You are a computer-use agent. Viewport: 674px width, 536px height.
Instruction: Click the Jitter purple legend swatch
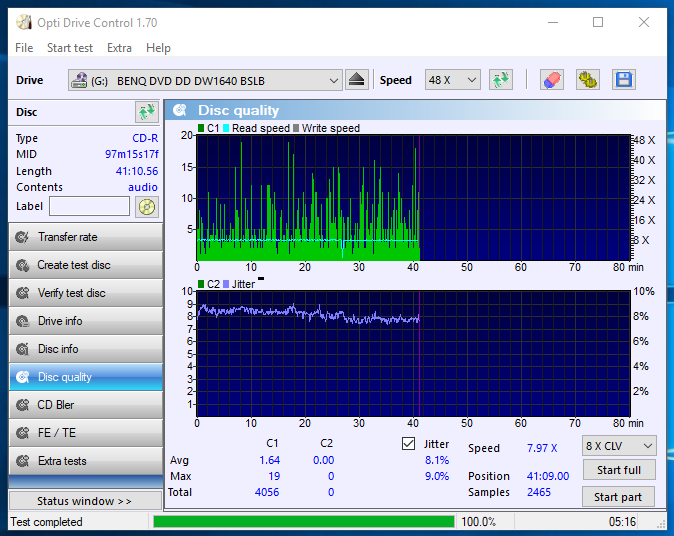pyautogui.click(x=226, y=284)
